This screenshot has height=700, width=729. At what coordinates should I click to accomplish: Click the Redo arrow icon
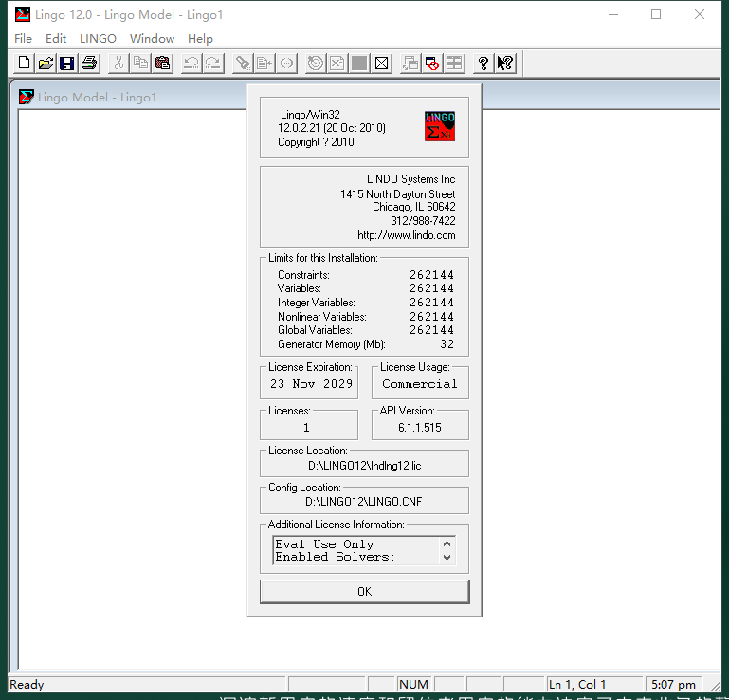[x=213, y=63]
